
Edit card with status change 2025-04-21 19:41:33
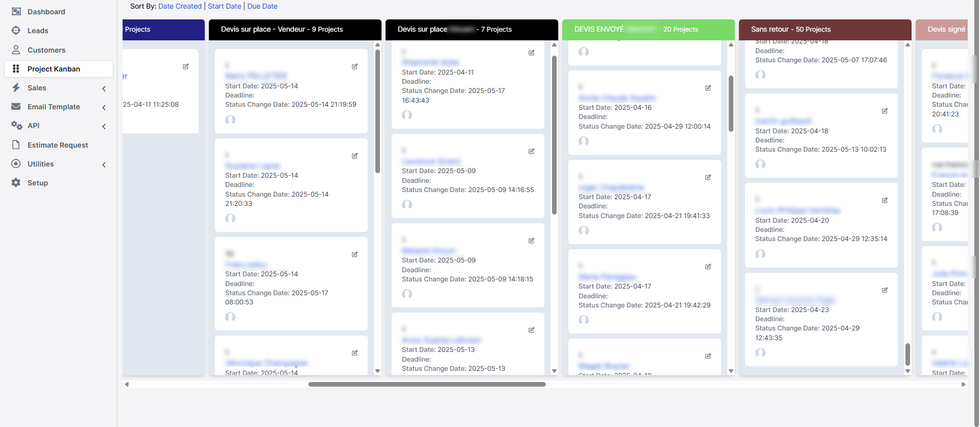(x=708, y=177)
